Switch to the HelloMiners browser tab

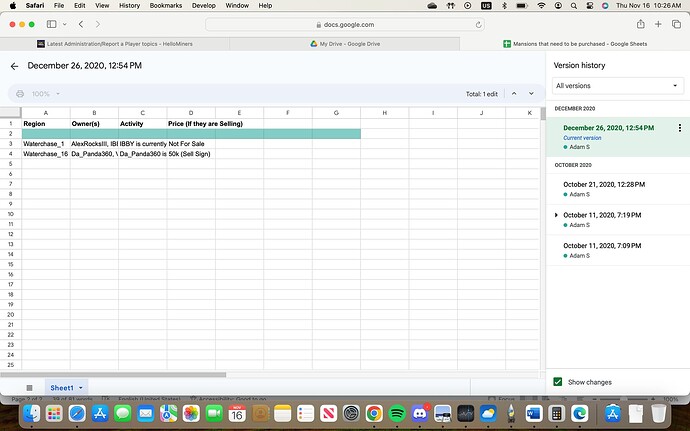pyautogui.click(x=115, y=44)
